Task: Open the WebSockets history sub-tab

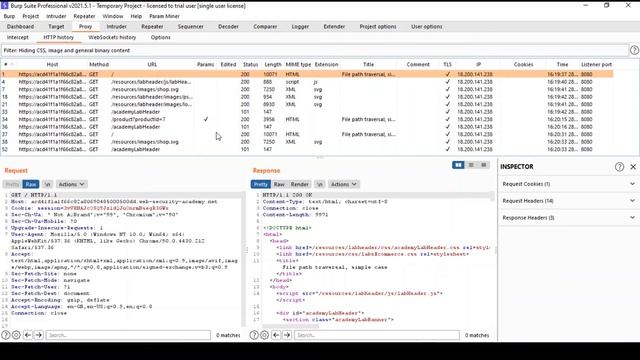Action: pos(112,37)
